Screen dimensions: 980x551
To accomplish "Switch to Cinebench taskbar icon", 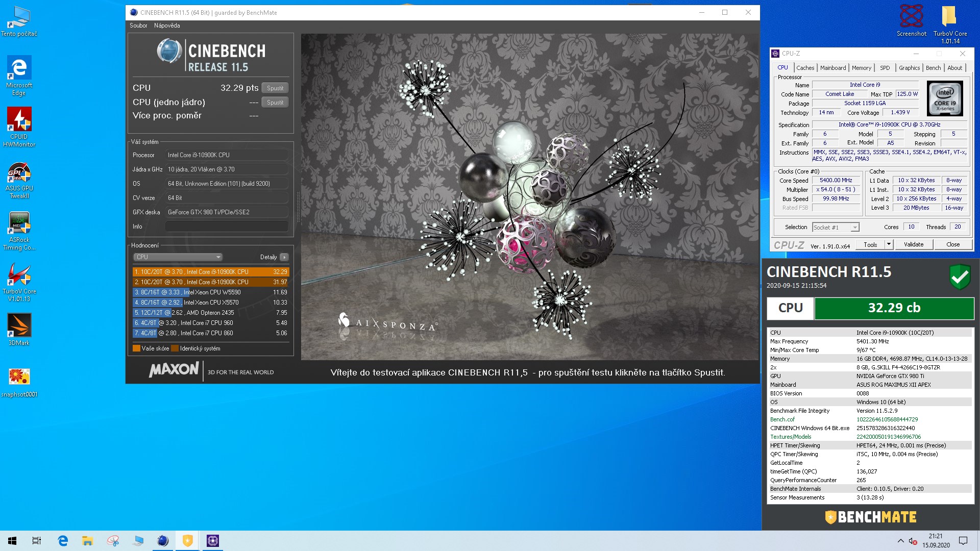I will click(x=163, y=541).
